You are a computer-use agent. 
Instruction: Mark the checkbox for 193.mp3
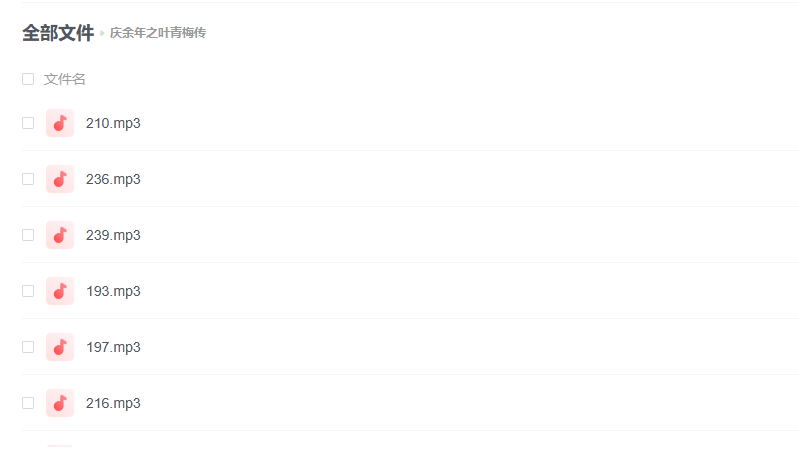[28, 291]
